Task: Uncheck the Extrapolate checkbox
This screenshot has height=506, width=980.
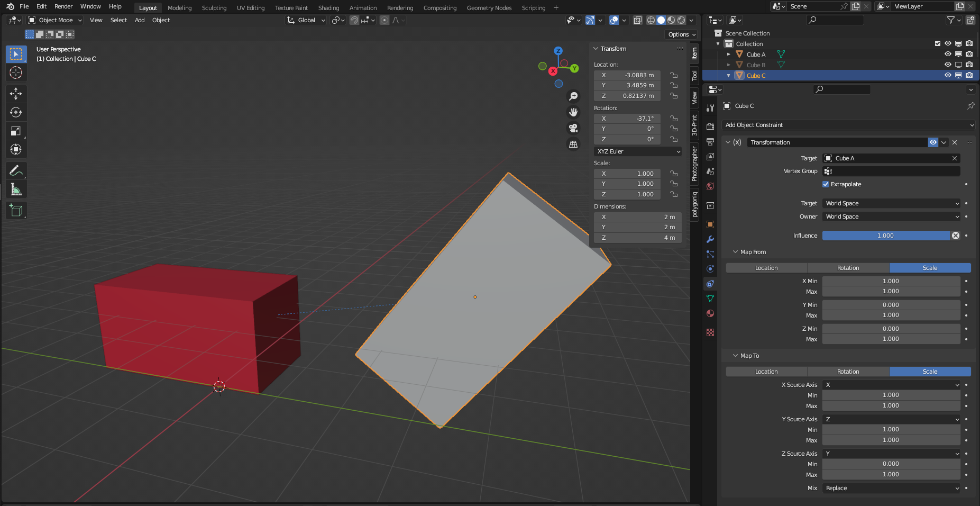Action: (x=826, y=184)
